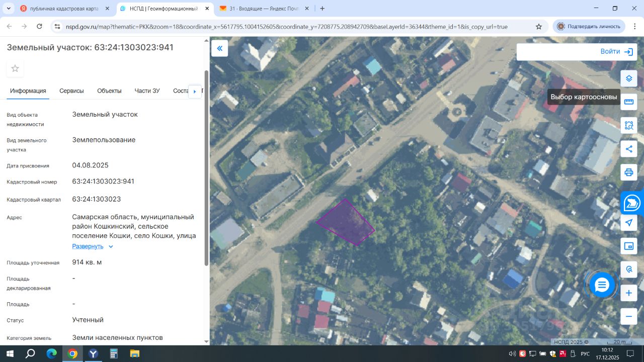
Task: Click the land category "Земли населенных пунктов"
Action: [x=118, y=338]
